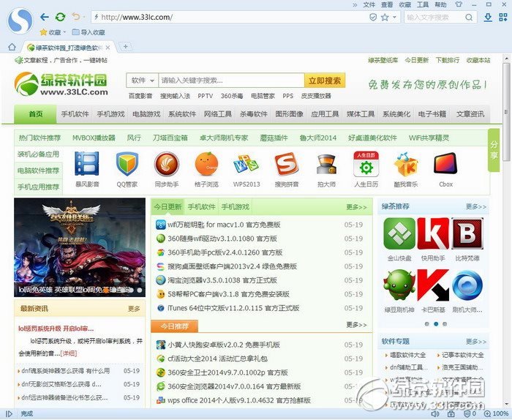Click the browser back arrow

(45, 17)
